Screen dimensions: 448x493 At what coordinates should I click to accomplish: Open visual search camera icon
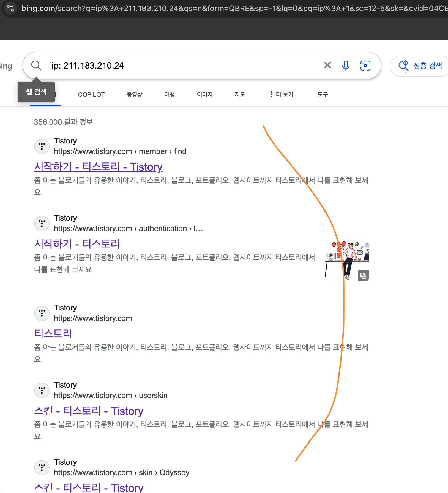tap(365, 66)
